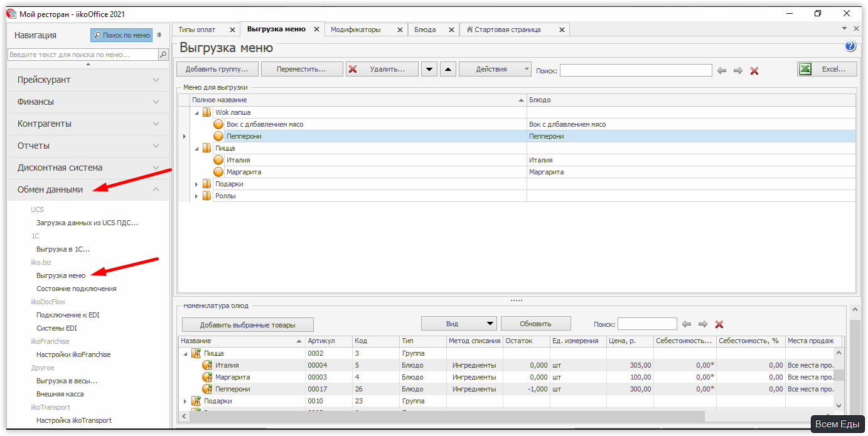
Task: Open Настройка iikoTransport link
Action: pyautogui.click(x=74, y=420)
